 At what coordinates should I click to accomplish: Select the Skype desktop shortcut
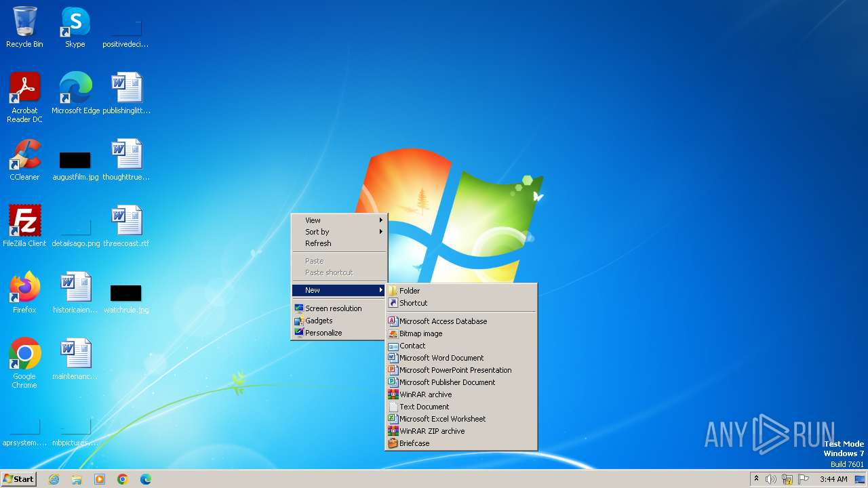pos(75,27)
